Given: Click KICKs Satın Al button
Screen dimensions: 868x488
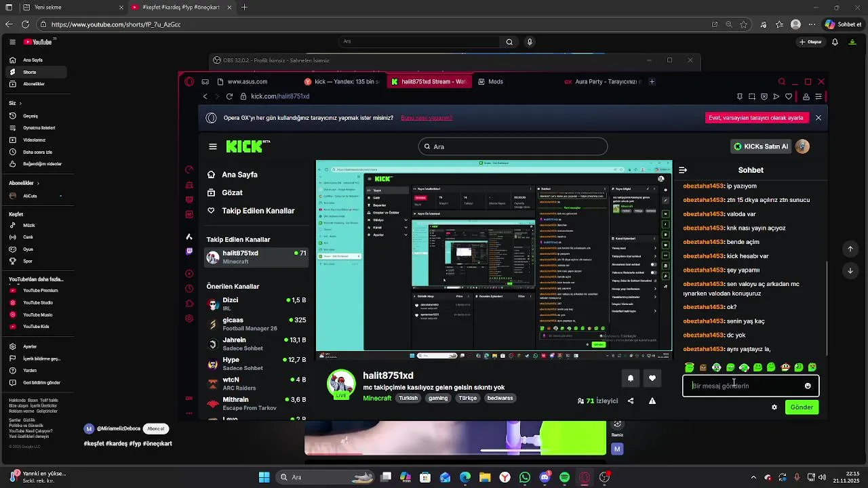Looking at the screenshot, I should tap(761, 146).
